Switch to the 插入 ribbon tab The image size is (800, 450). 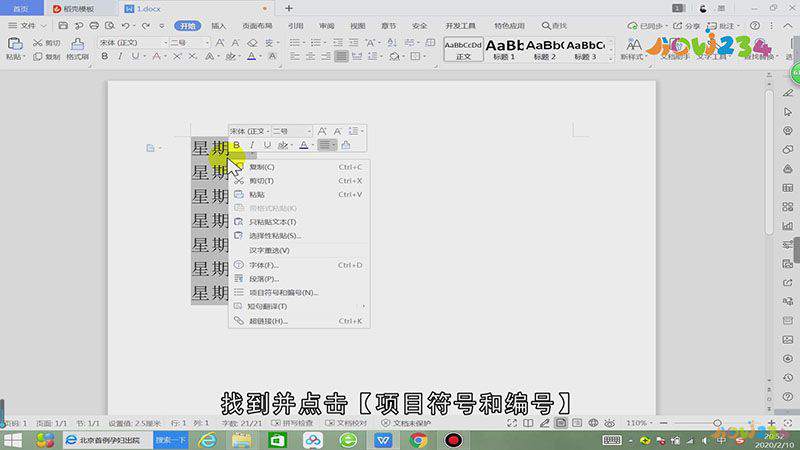pos(218,26)
